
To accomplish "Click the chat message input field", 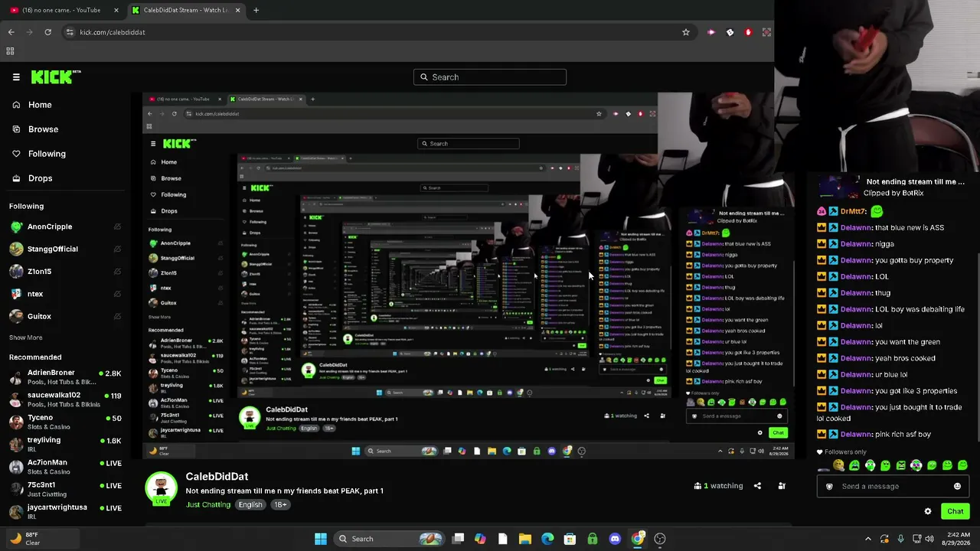I will pyautogui.click(x=892, y=487).
